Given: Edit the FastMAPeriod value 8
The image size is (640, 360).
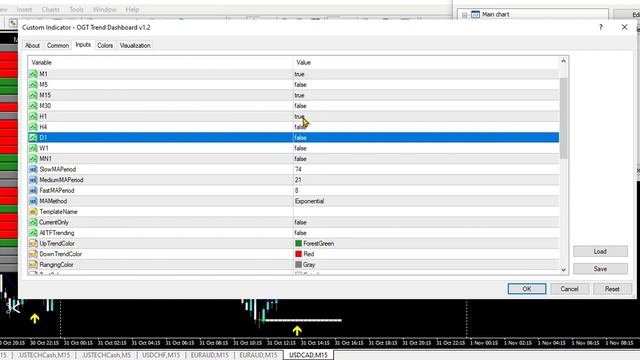Looking at the screenshot, I should [297, 191].
